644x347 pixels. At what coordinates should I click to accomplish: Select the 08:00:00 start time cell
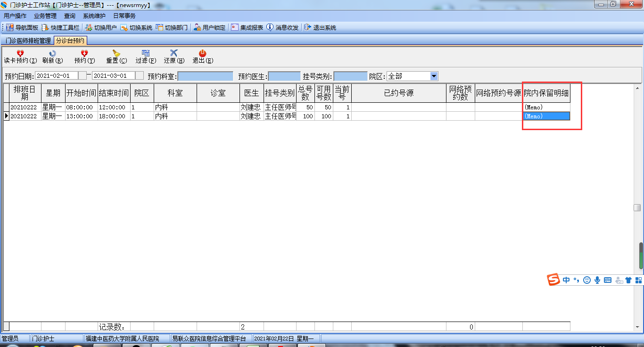click(x=82, y=107)
